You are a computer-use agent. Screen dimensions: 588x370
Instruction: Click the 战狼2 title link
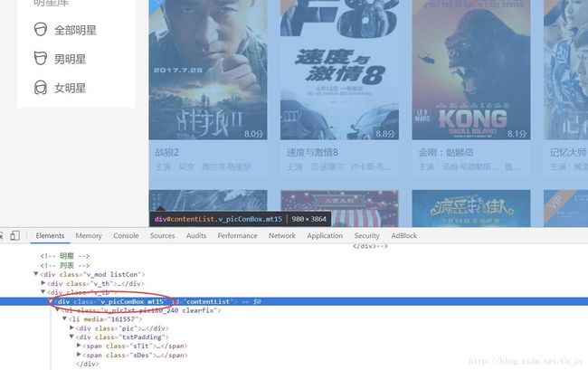pos(166,152)
